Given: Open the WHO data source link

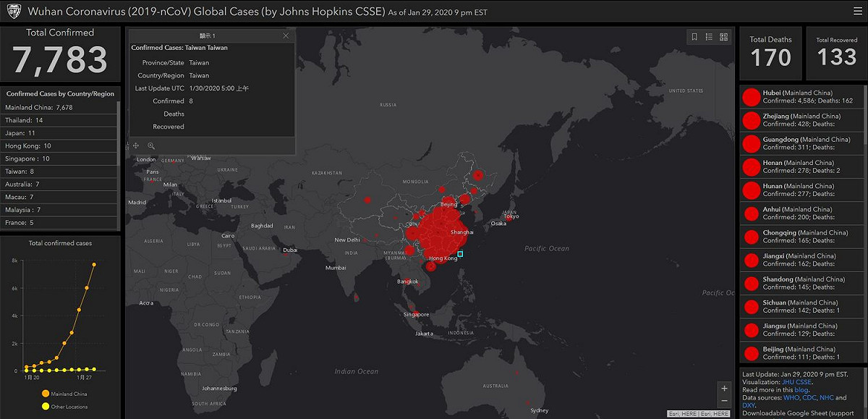Looking at the screenshot, I should [791, 398].
